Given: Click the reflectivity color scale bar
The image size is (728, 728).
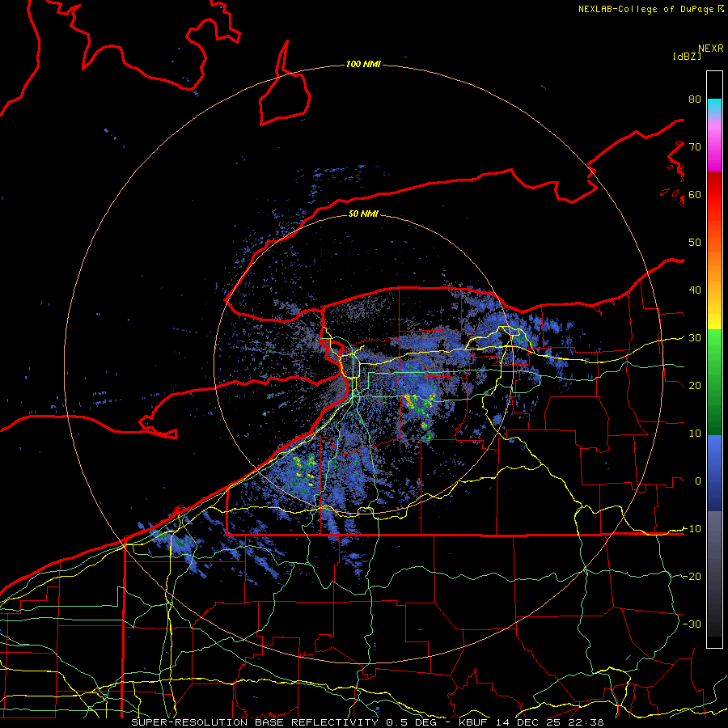Looking at the screenshot, I should click(714, 359).
